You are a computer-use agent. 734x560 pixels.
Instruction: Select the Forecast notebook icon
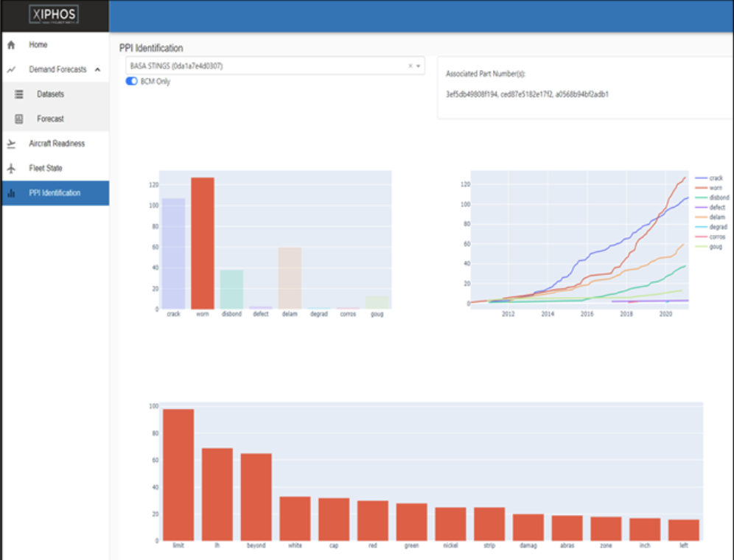pos(18,118)
